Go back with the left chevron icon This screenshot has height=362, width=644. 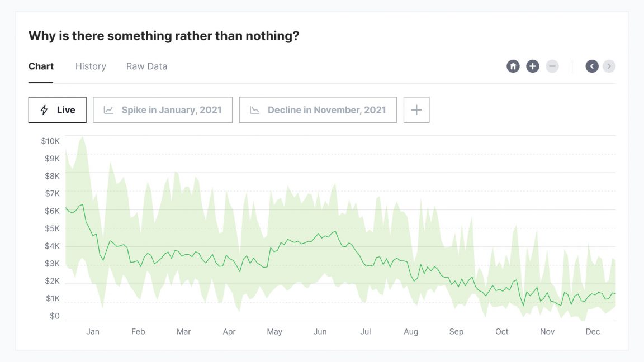point(592,66)
